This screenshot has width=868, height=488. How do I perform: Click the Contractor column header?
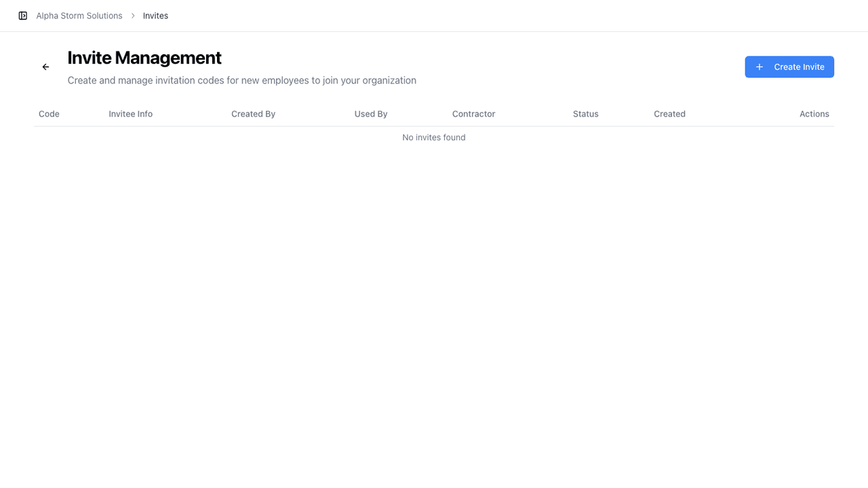point(474,114)
